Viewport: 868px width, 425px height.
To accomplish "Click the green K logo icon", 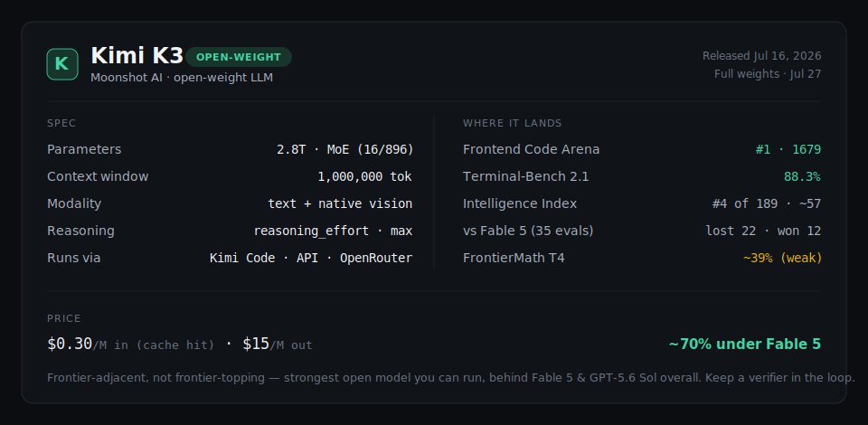I will click(x=62, y=64).
